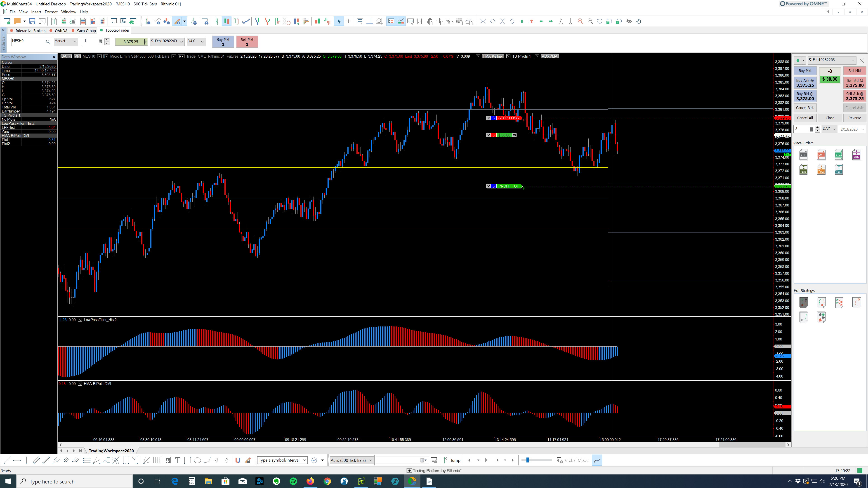The height and width of the screenshot is (488, 868).
Task: Open the Insert menu
Action: coord(36,12)
